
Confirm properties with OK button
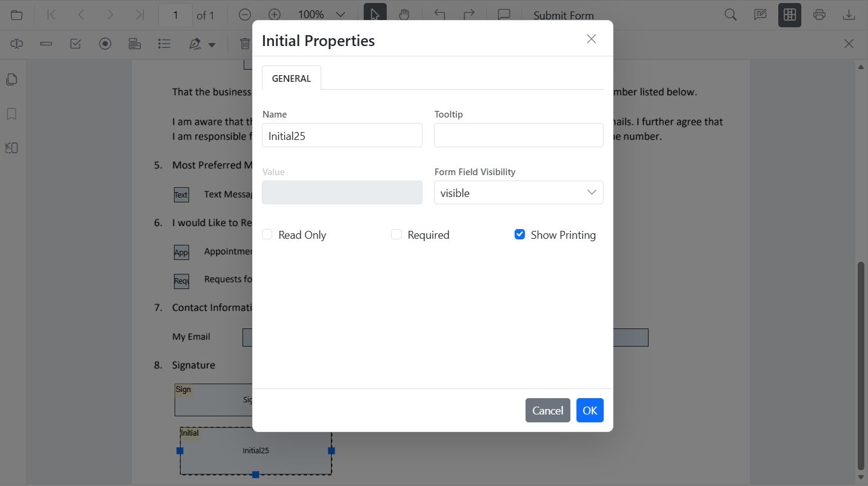tap(589, 410)
